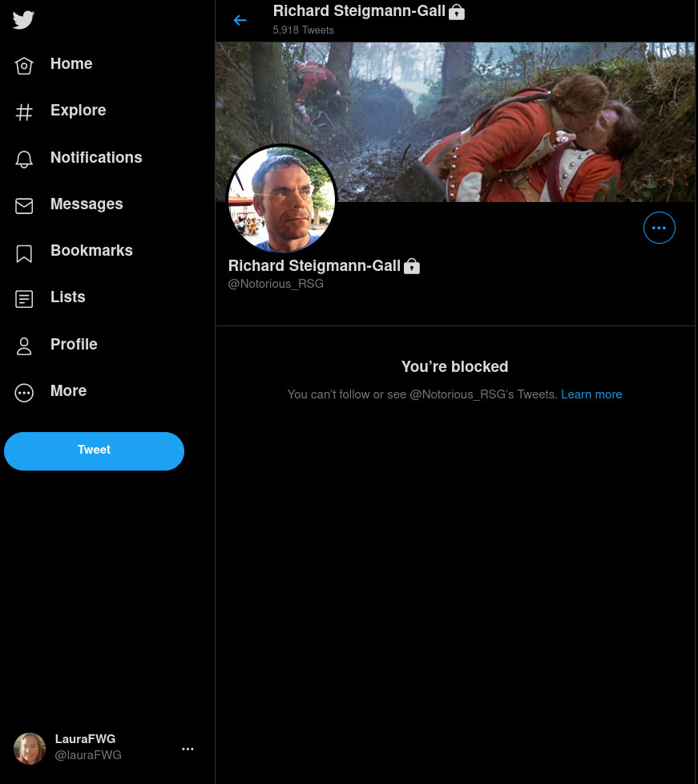Click the 5,918 Tweets count
698x784 pixels.
(x=303, y=30)
